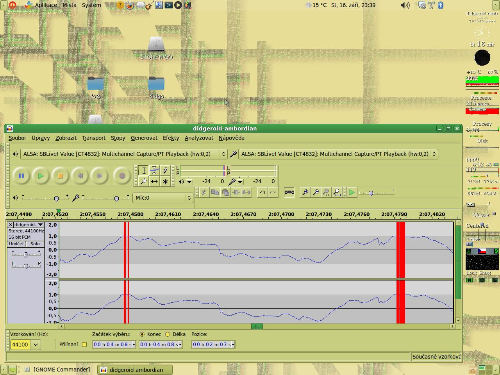Open the Mixer input source dropdown

(163, 198)
